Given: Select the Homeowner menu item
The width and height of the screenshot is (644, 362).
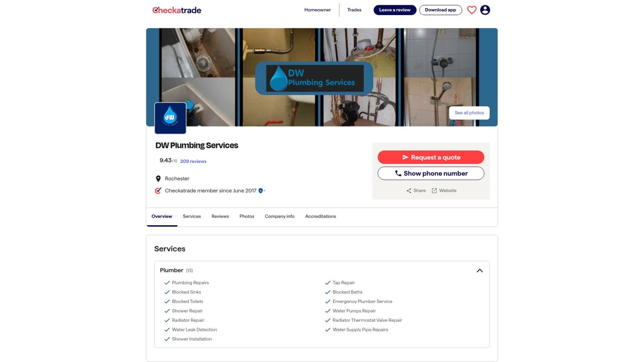Looking at the screenshot, I should (318, 10).
